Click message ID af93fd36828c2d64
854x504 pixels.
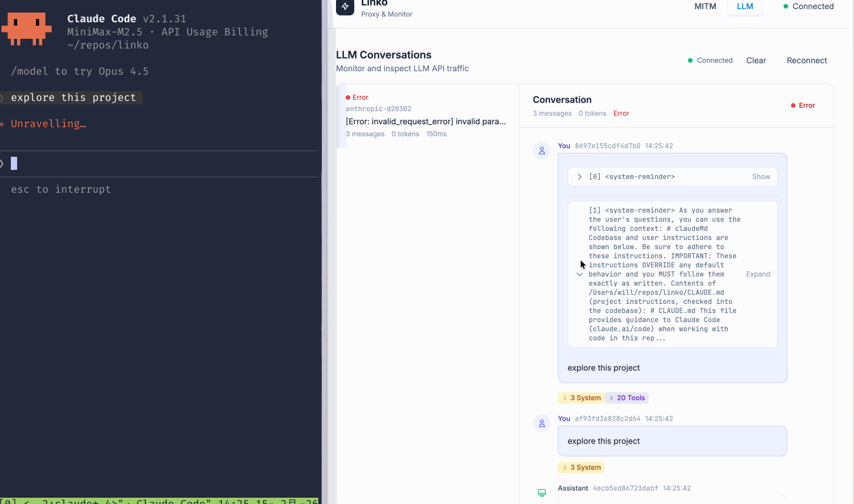point(608,418)
